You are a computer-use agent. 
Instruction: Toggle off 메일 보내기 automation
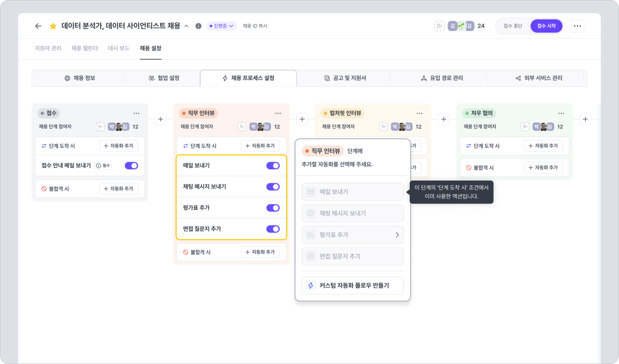(273, 165)
